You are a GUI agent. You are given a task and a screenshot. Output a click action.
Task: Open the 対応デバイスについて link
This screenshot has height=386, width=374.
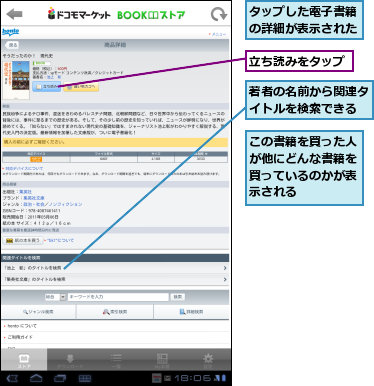[x=24, y=169]
